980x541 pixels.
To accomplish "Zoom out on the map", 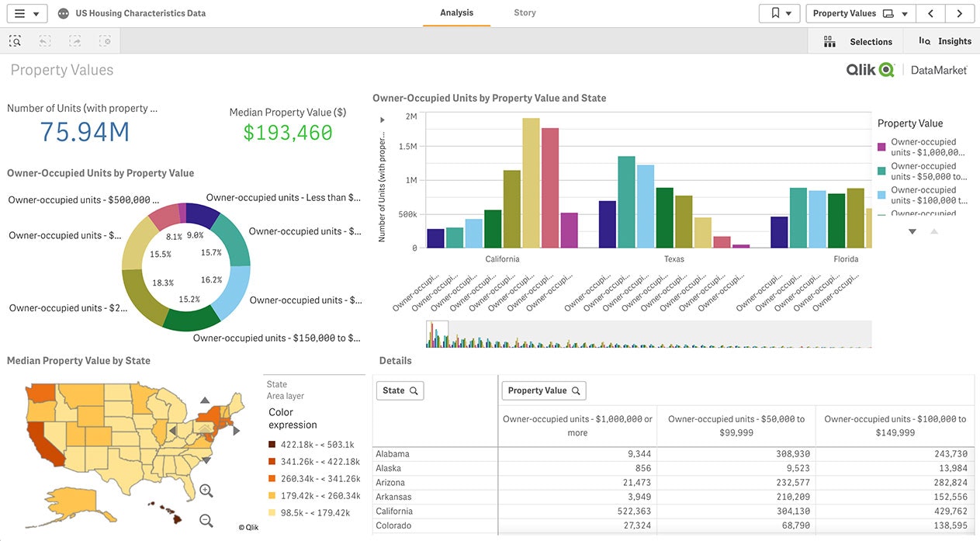I will click(206, 521).
